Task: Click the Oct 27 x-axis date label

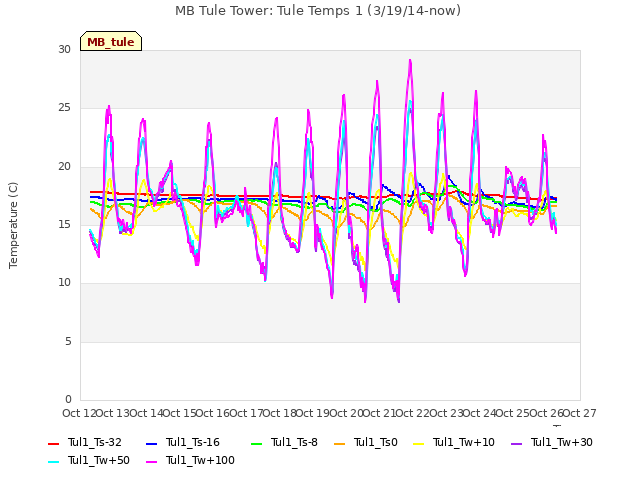Action: 580,413
